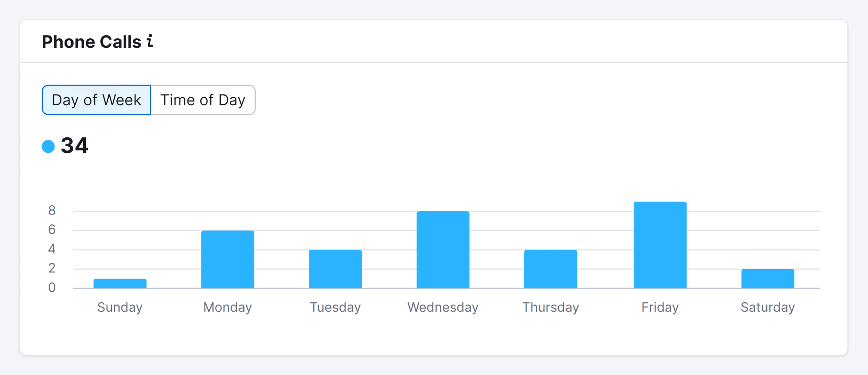Screen dimensions: 868x375
Task: Select the tallest bar for Friday
Action: pos(660,245)
